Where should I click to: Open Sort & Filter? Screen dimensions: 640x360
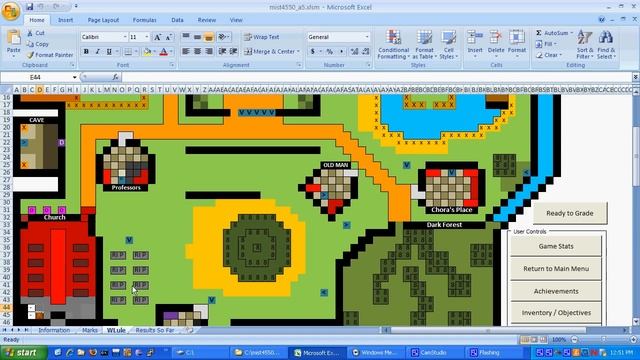585,44
